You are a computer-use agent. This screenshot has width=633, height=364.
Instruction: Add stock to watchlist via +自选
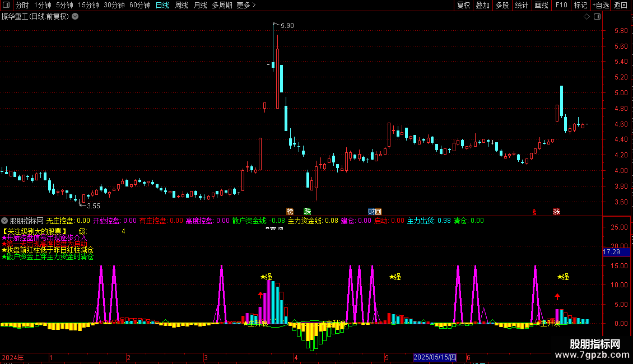click(x=601, y=5)
